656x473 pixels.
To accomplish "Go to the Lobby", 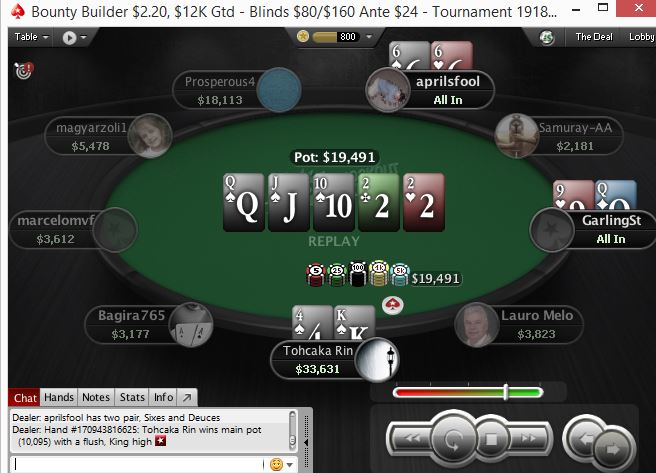I will tap(641, 37).
